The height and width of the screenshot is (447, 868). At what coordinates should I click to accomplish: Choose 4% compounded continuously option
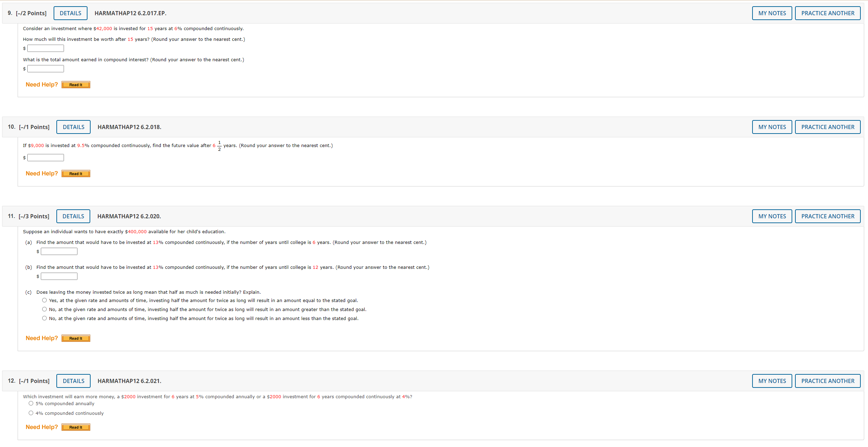click(x=31, y=413)
